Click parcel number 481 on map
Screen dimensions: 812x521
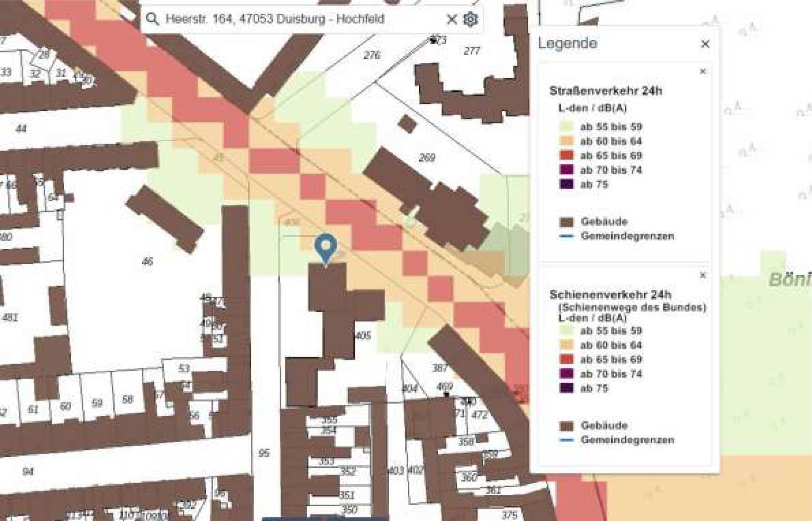pyautogui.click(x=10, y=317)
